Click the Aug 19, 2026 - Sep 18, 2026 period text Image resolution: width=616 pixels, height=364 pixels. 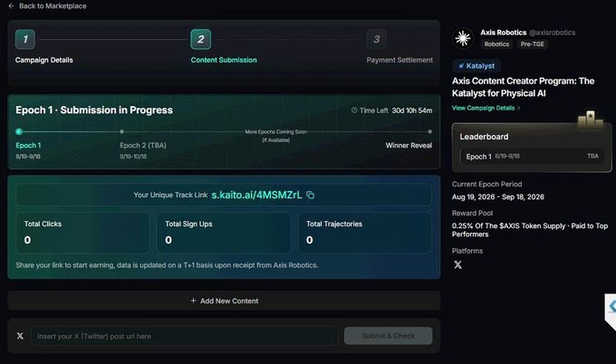[497, 196]
